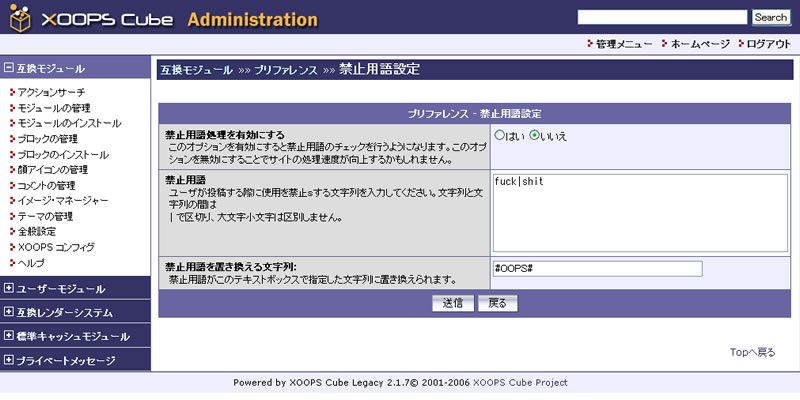The height and width of the screenshot is (400, 800).
Task: Open the XOOPS Cube Project footer link
Action: tap(520, 383)
